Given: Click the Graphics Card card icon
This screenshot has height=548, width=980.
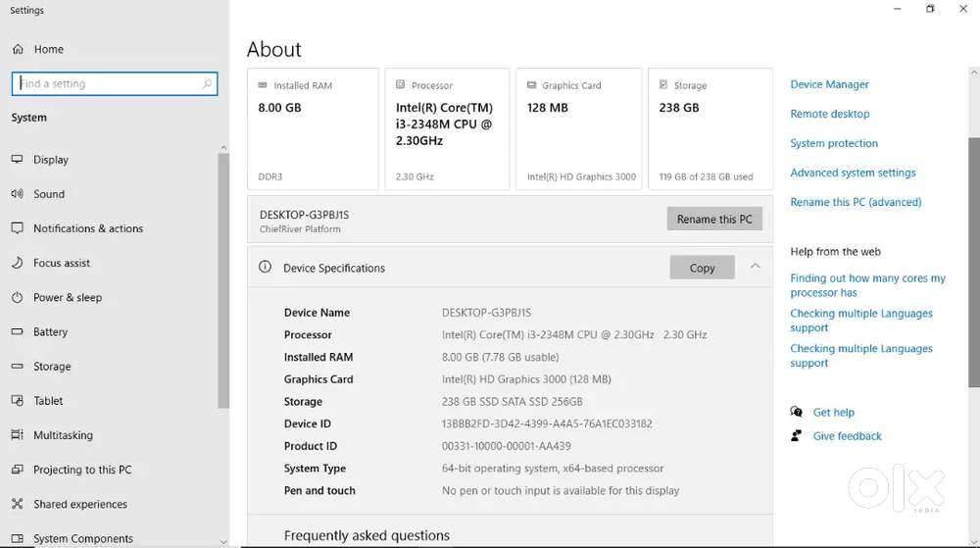Looking at the screenshot, I should pos(531,85).
